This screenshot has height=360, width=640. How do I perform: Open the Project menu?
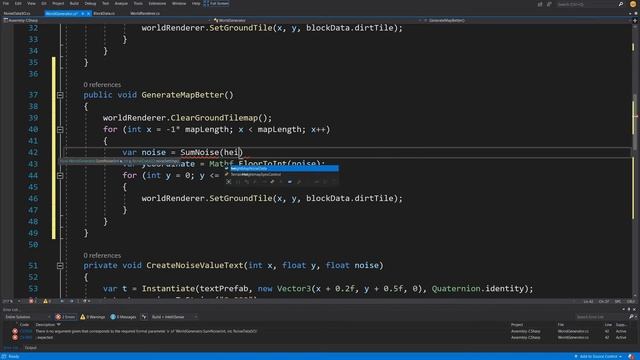pyautogui.click(x=58, y=3)
